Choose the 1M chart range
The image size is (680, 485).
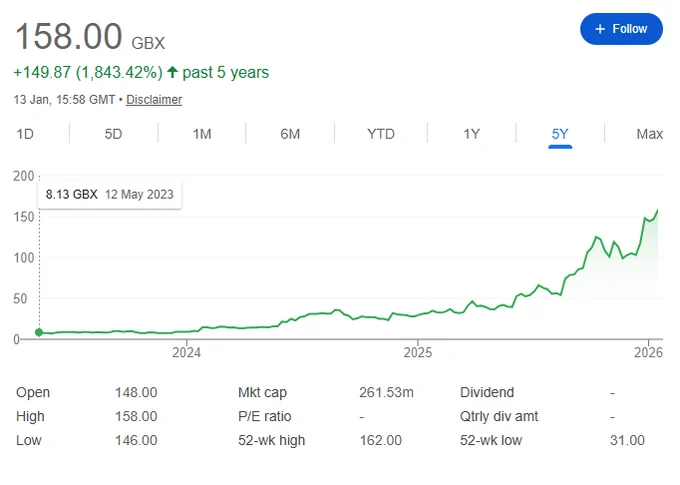(x=202, y=134)
